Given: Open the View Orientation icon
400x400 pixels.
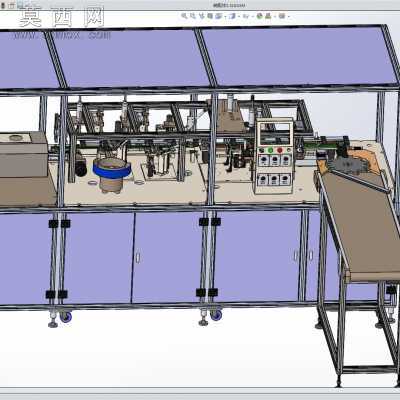Looking at the screenshot, I should tap(219, 16).
